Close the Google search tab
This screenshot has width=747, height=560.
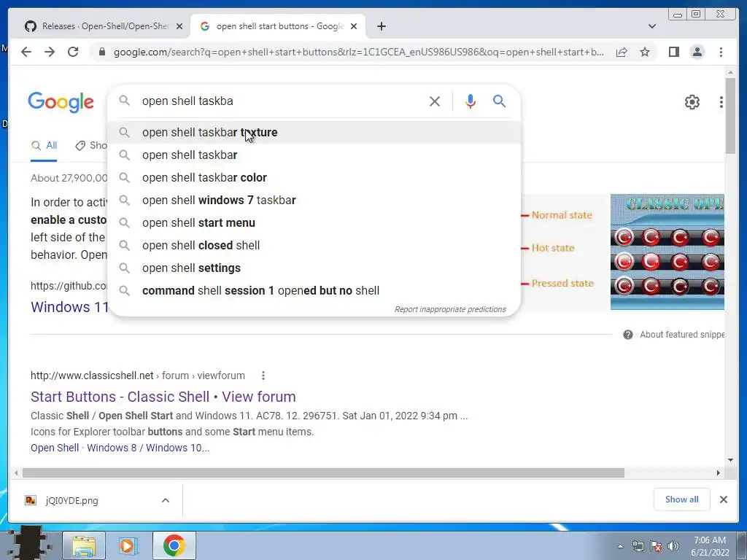click(354, 27)
